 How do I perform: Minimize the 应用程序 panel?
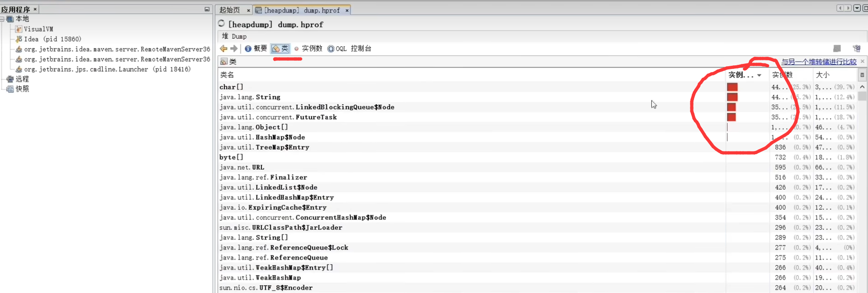click(207, 9)
